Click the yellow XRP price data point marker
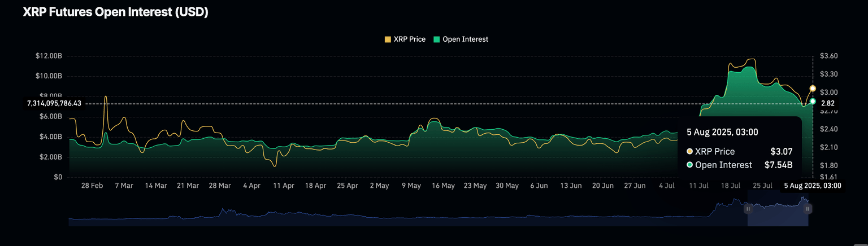868x246 pixels. coord(813,89)
